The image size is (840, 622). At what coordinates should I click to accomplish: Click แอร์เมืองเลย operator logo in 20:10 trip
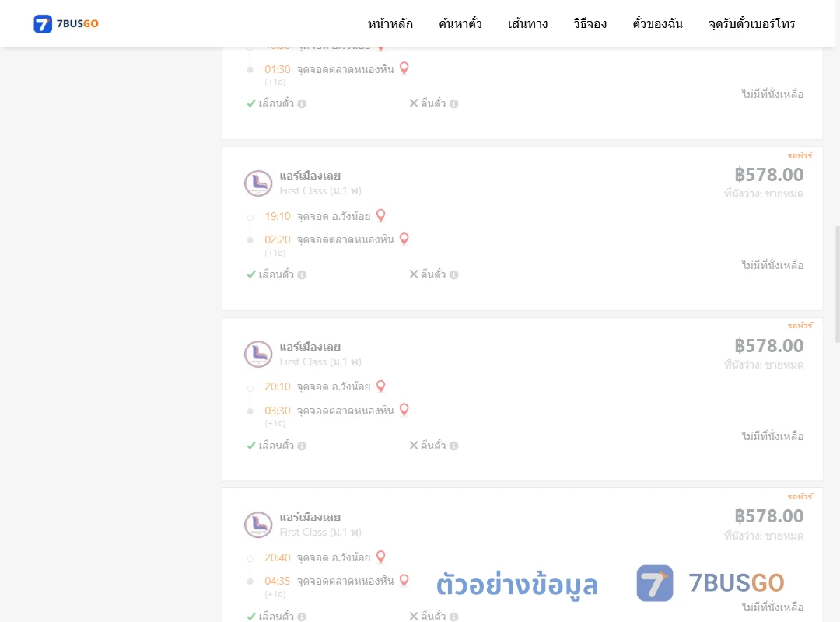coord(258,354)
